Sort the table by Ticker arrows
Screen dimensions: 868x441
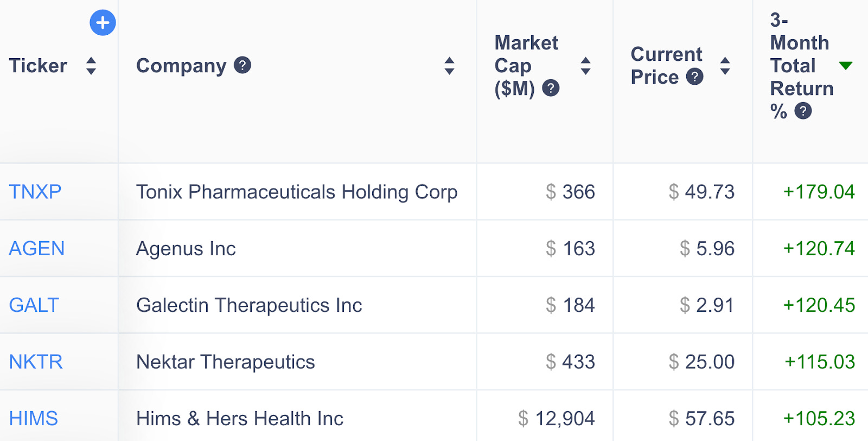point(91,66)
